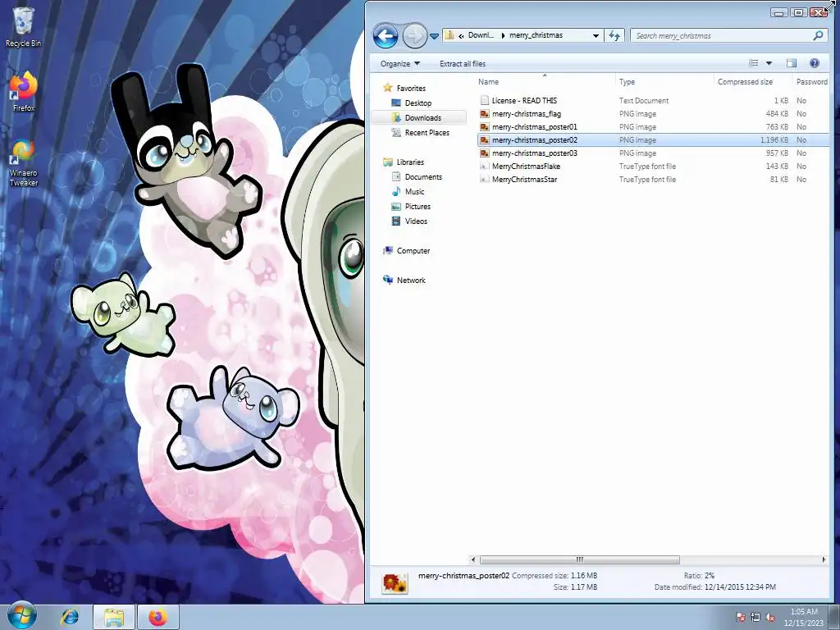Select merry-christmas_poster03 image icon
This screenshot has width=840, height=630.
coord(484,153)
